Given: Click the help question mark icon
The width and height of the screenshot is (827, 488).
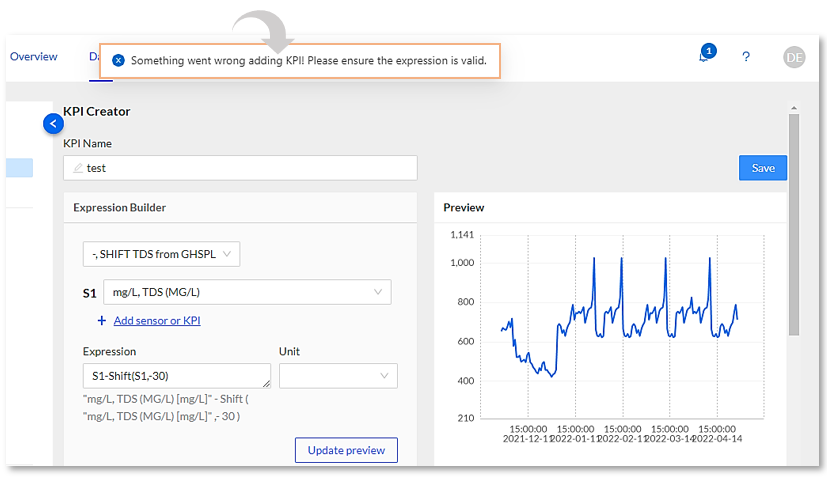Looking at the screenshot, I should [x=746, y=57].
